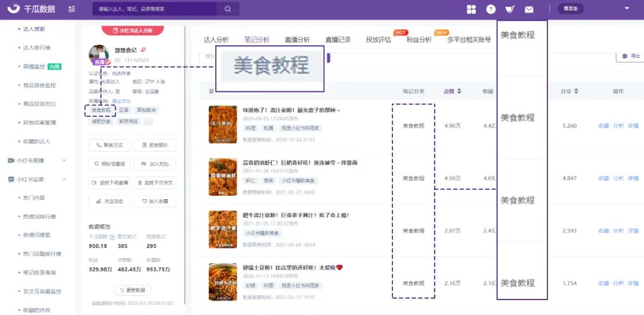Screen dimensions: 644x315
Task: Open 投放结案管理 in the sidebar
Action: pyautogui.click(x=39, y=122)
